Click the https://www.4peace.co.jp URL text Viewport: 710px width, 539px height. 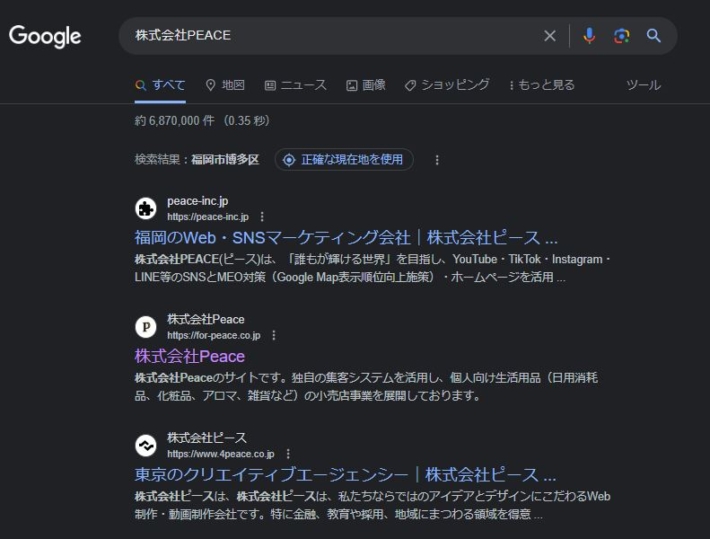click(221, 454)
